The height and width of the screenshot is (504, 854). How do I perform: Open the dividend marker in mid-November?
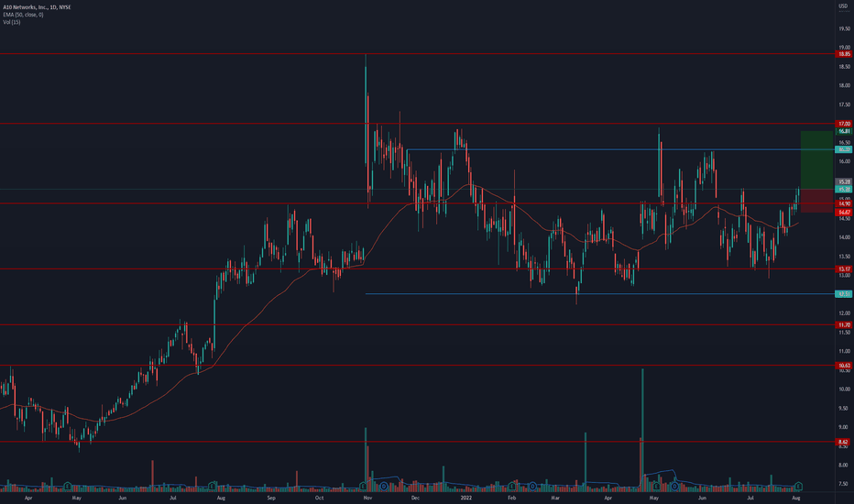click(384, 486)
